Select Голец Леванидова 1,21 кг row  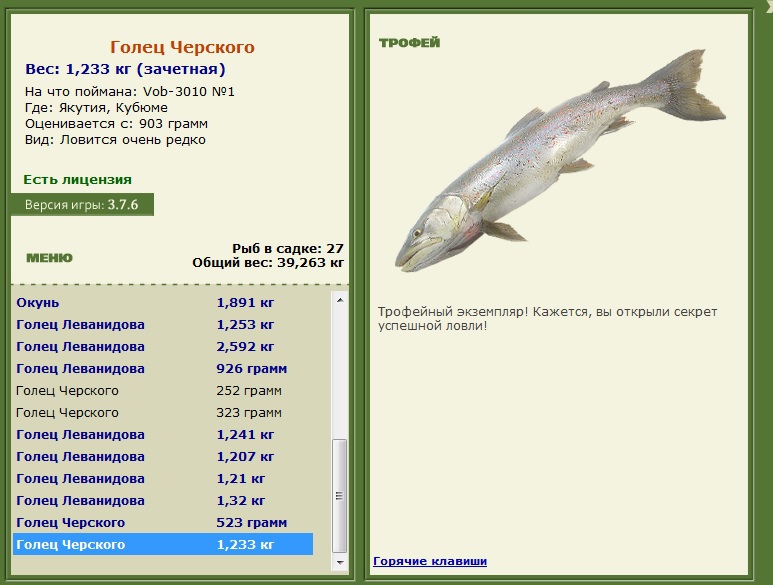(x=163, y=479)
